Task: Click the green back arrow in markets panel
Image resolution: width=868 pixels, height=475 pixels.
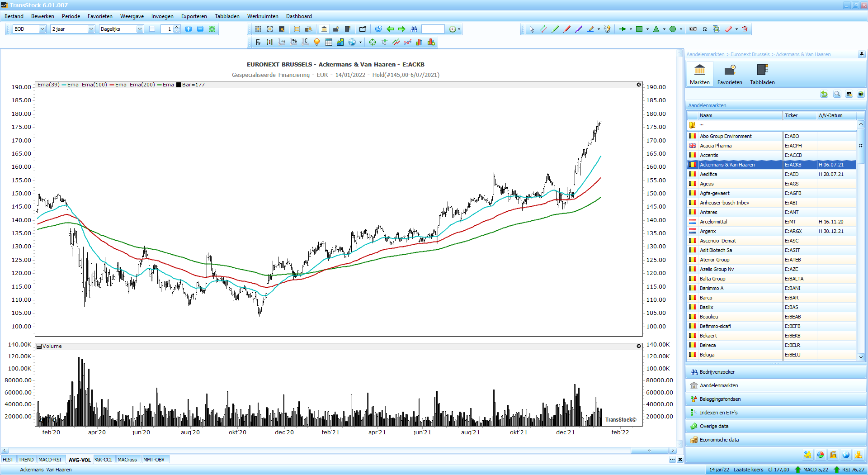Action: coord(825,94)
